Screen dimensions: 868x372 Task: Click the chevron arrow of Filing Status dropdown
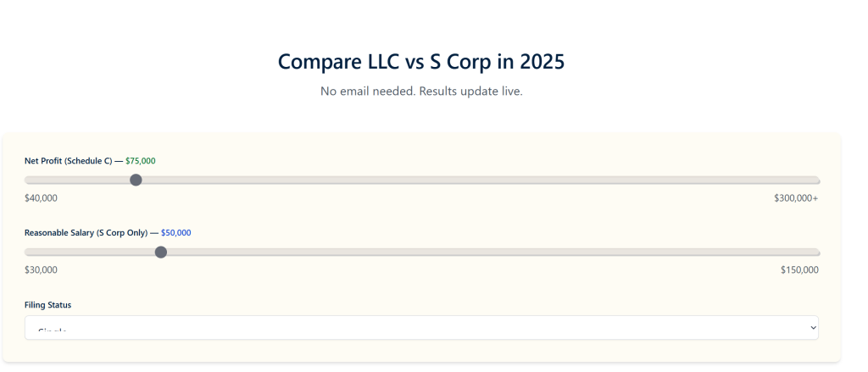813,327
